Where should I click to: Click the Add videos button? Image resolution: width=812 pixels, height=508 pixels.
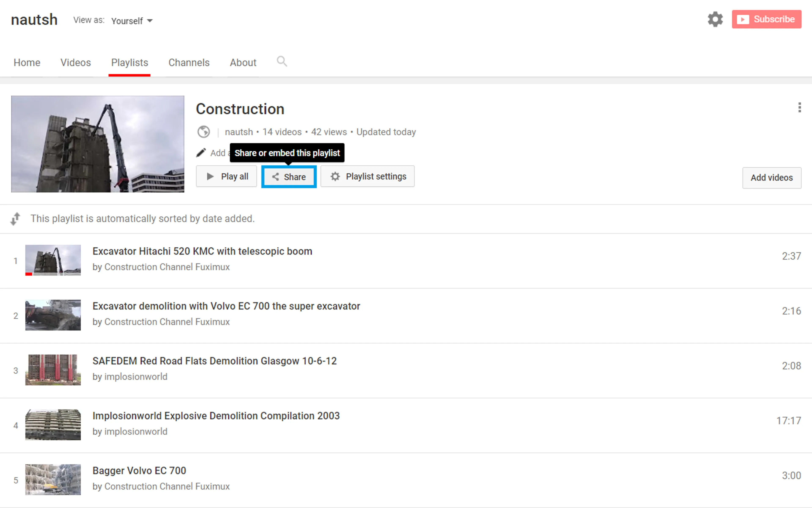771,178
